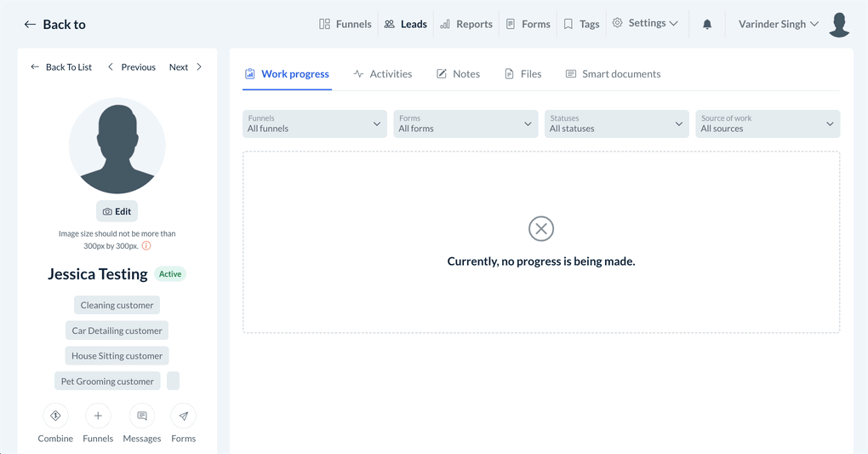The height and width of the screenshot is (454, 868).
Task: Click the send Forms paper-plane icon
Action: 183,416
